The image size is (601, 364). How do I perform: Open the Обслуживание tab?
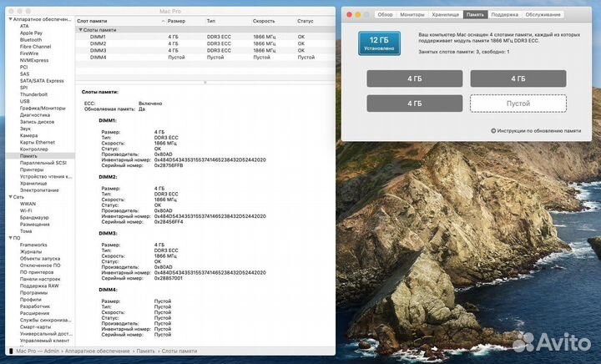coord(543,14)
